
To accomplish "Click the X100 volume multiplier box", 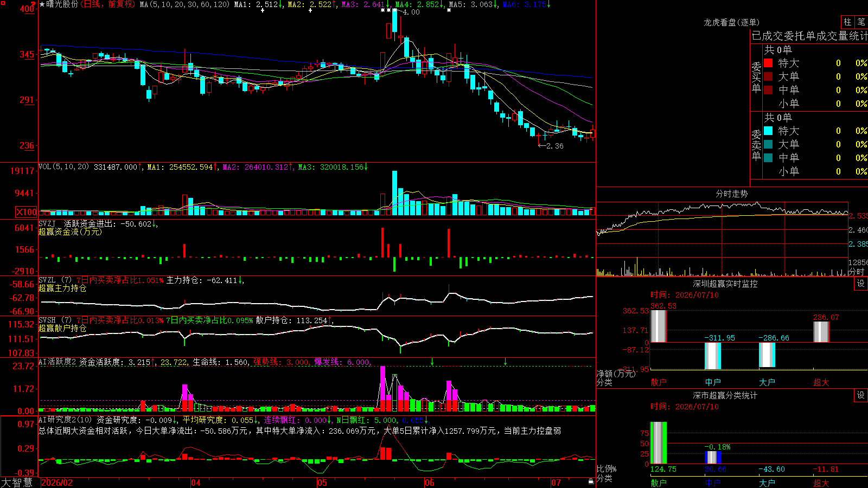I will pos(27,212).
